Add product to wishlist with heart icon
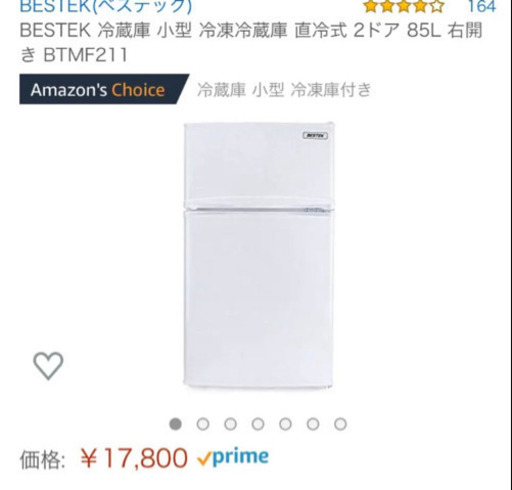Screen dimensions: 512x490 click(48, 366)
